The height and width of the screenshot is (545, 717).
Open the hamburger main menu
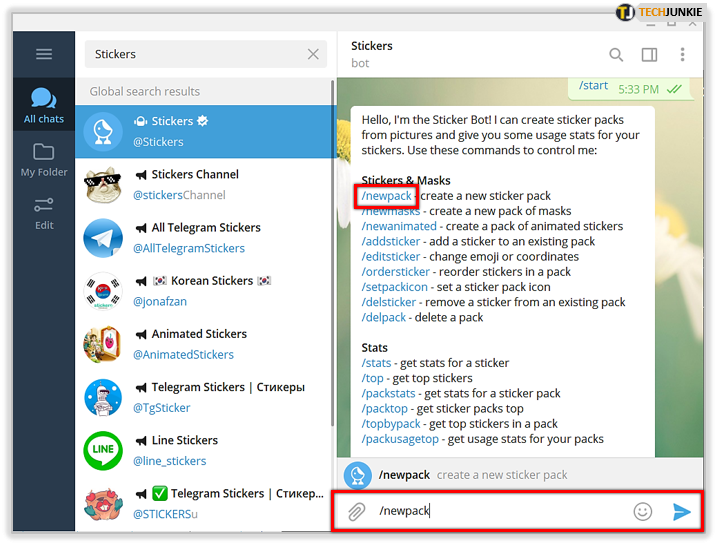click(x=43, y=54)
